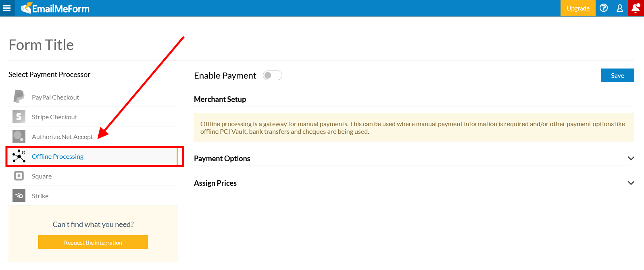Click the Authorize.Net icon
Screen dimensions: 644x270
click(x=19, y=136)
